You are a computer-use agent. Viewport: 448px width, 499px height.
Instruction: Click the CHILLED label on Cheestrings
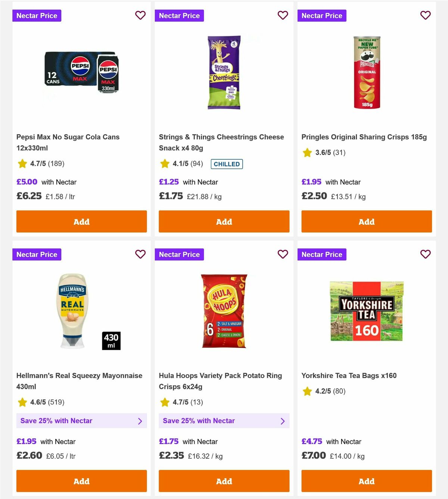click(x=227, y=164)
